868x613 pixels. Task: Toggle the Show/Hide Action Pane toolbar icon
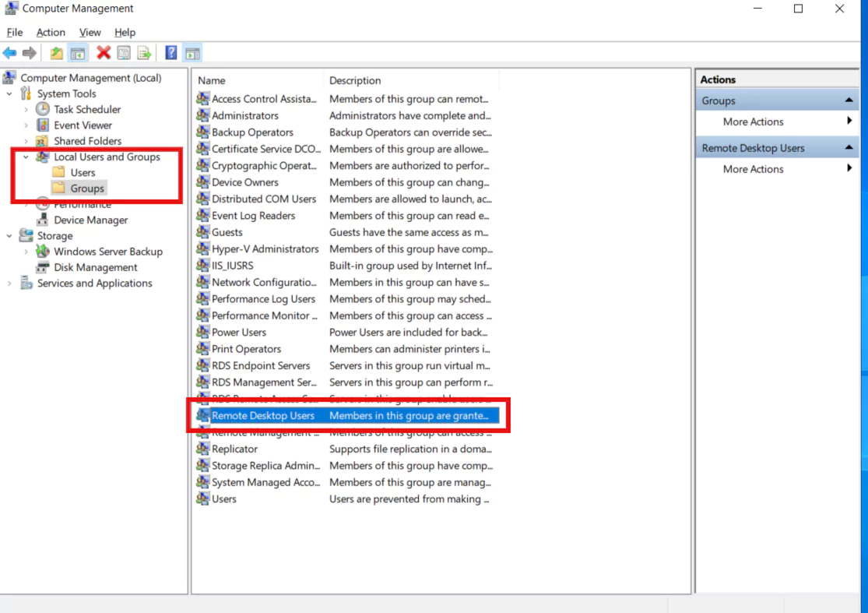[192, 53]
